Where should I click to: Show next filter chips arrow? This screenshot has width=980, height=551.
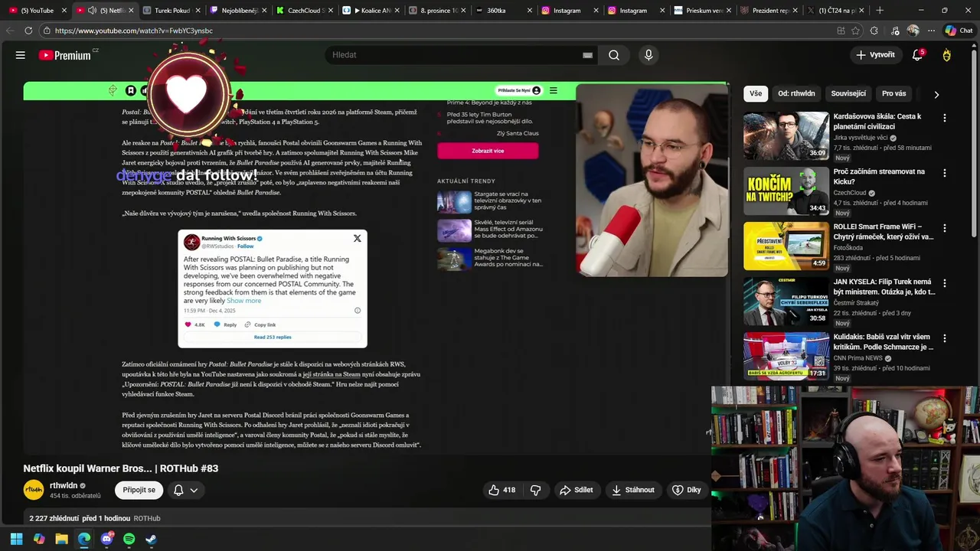pyautogui.click(x=936, y=94)
